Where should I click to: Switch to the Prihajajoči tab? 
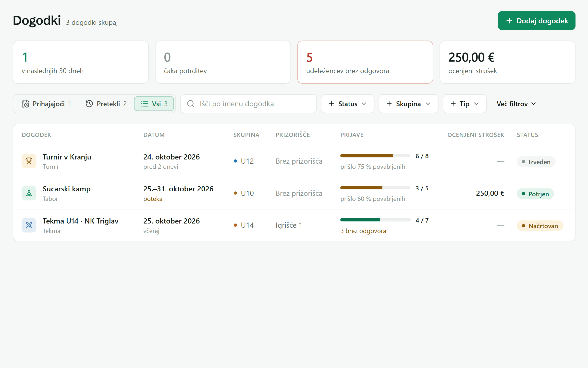46,104
